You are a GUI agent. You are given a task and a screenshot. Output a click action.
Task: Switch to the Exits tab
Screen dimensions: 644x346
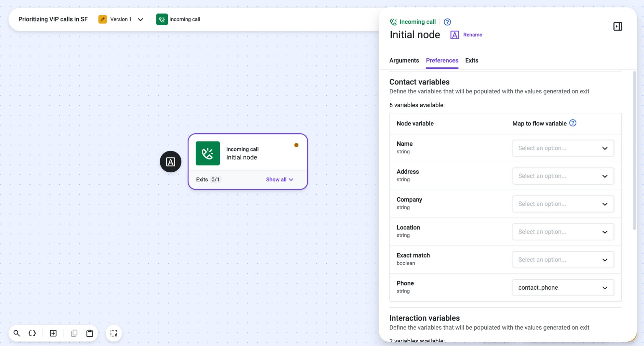pos(472,61)
